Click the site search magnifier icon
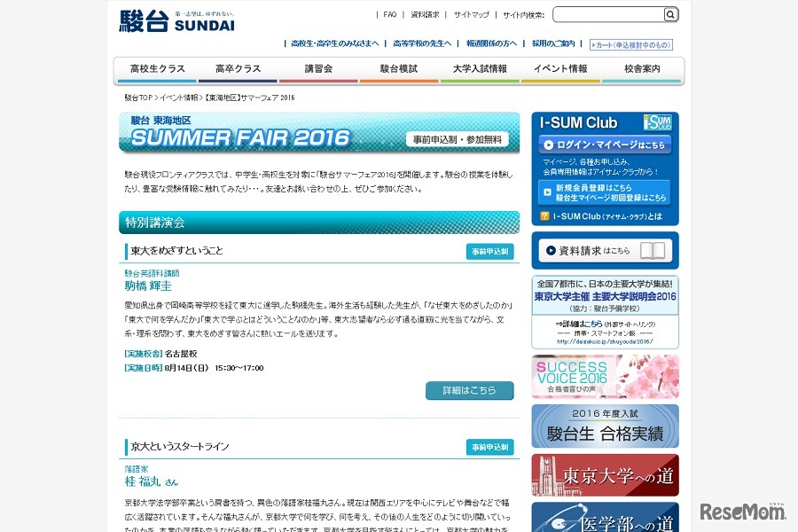This screenshot has height=532, width=798. (670, 14)
